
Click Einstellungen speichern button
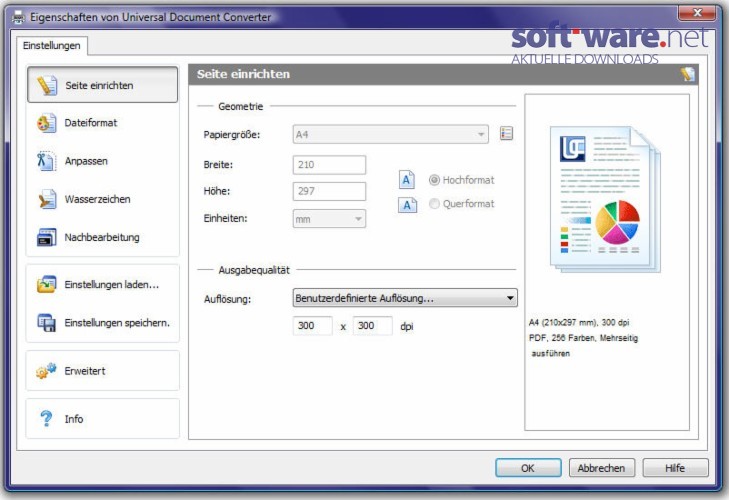pos(102,323)
